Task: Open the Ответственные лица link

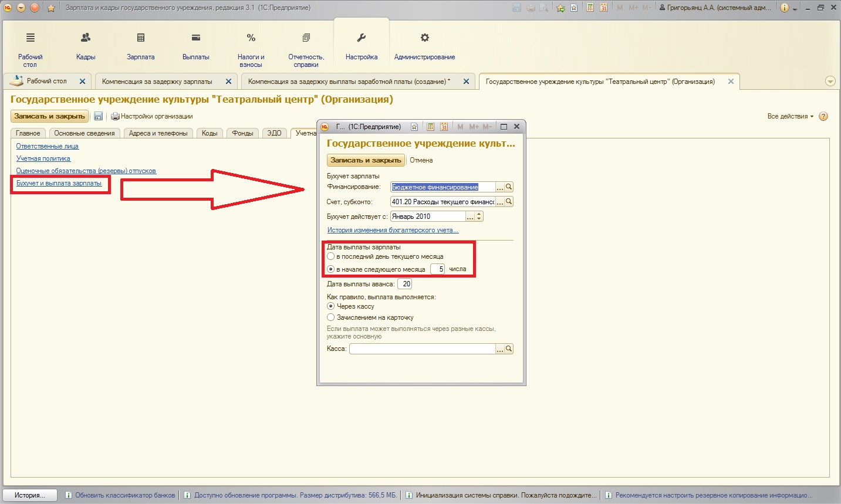Action: coord(48,146)
